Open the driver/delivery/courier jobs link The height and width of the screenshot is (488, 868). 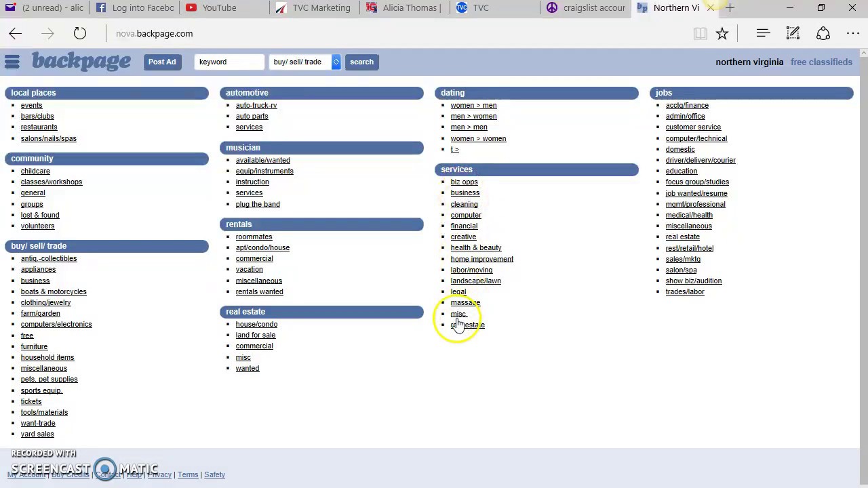click(701, 160)
